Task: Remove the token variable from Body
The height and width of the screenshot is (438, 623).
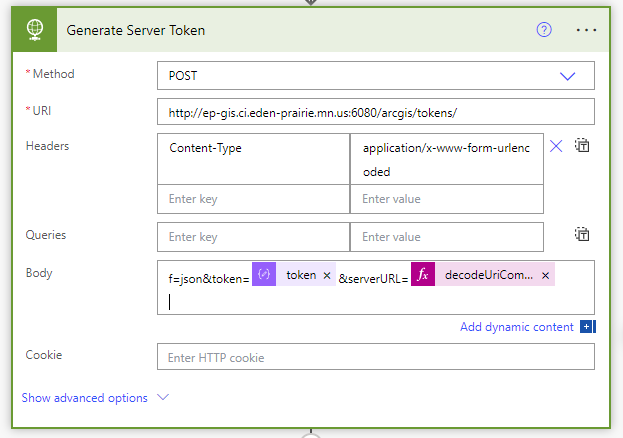Action: 327,275
